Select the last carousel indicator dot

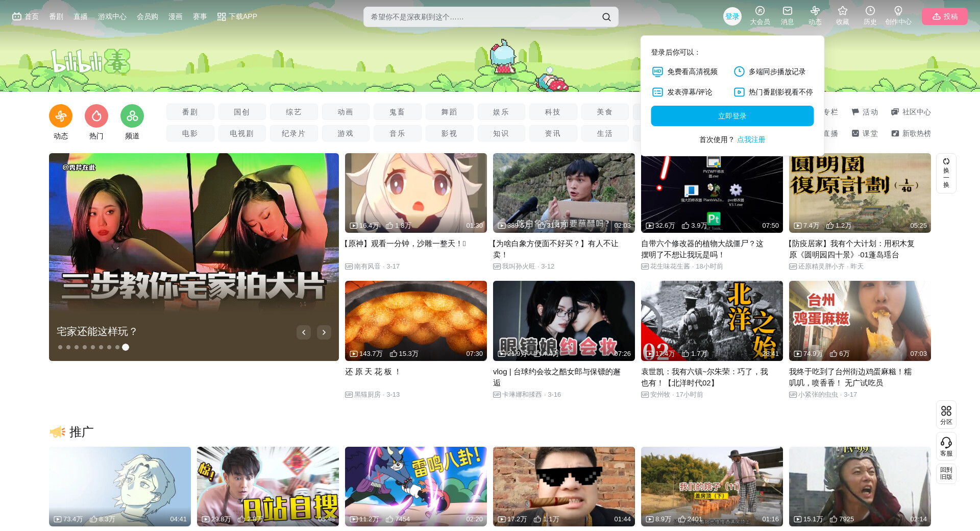coord(126,347)
